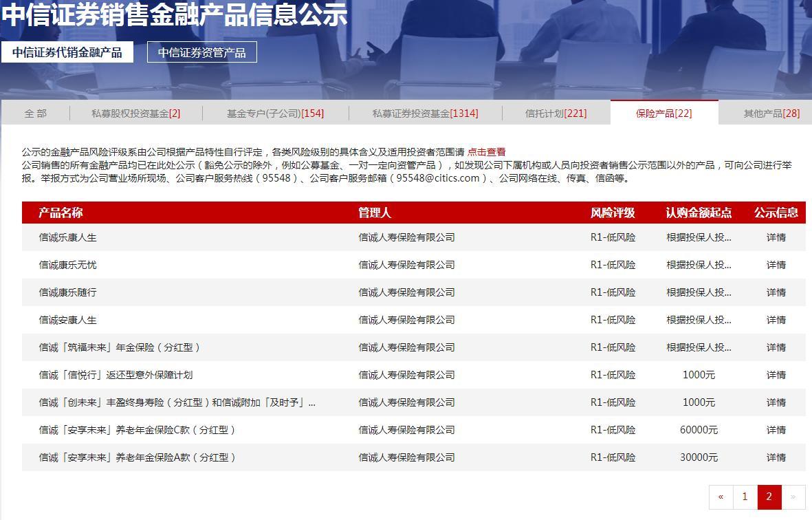Select page 2 in pagination
The image size is (812, 520).
769,497
